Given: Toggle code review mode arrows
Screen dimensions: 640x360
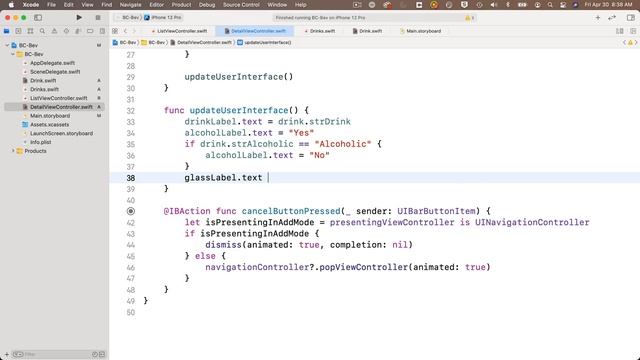Looking at the screenshot, I should point(612,18).
